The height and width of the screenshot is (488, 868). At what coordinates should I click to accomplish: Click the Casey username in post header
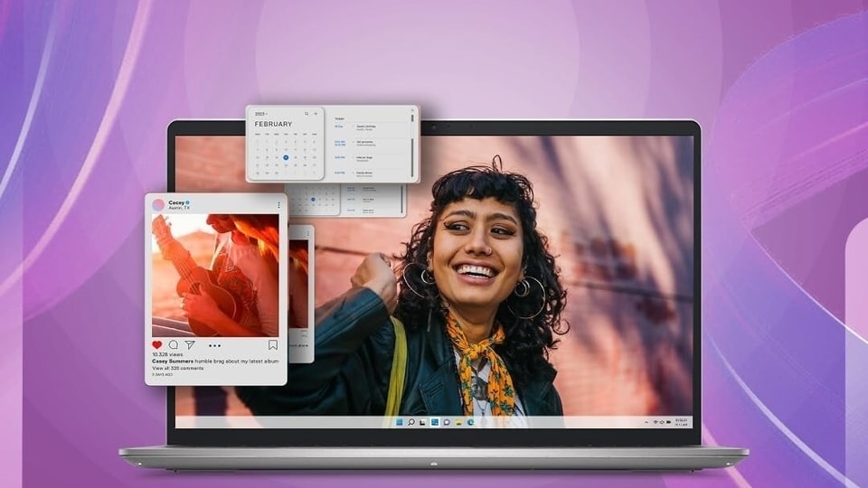[x=176, y=202]
